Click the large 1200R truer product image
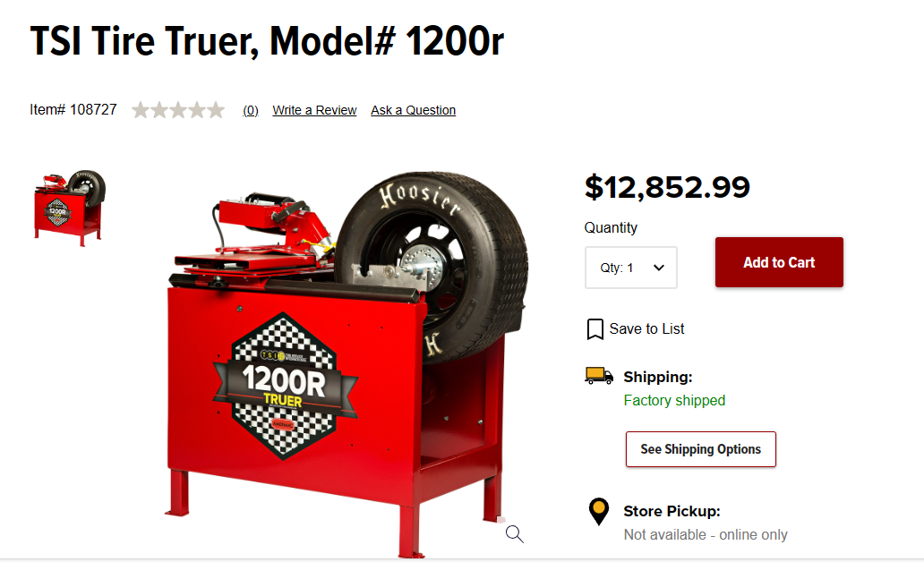The image size is (924, 562). (x=346, y=364)
